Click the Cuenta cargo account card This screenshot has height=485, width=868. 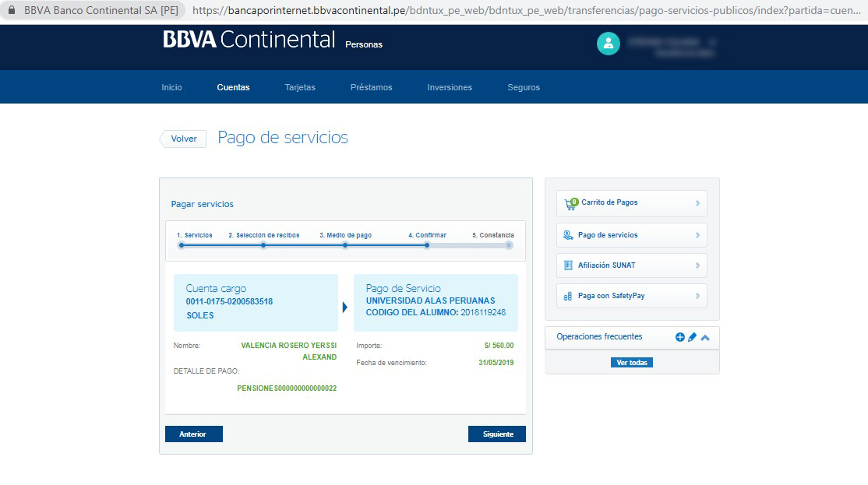(256, 303)
